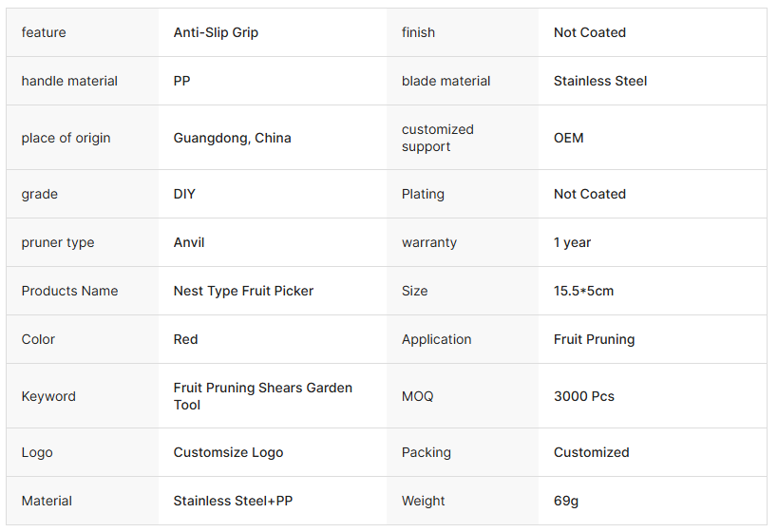Select the "15.5*5cm" size value
The image size is (778, 532).
[583, 291]
